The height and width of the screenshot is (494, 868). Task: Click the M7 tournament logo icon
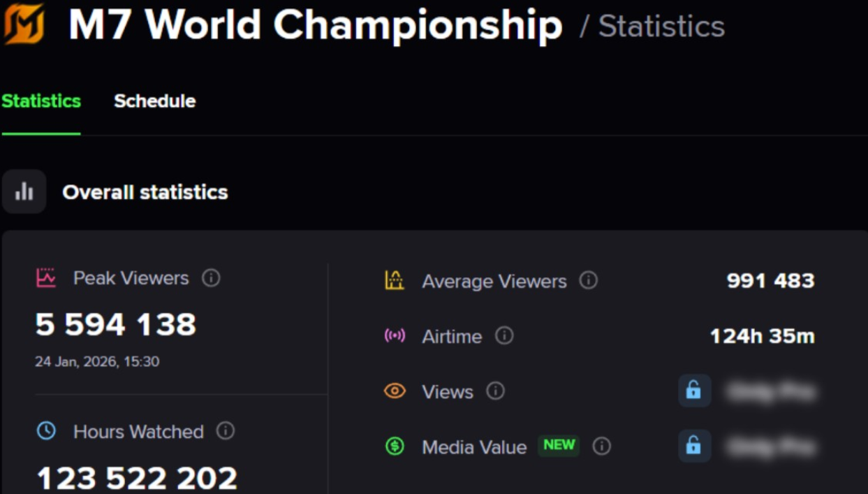click(x=24, y=24)
